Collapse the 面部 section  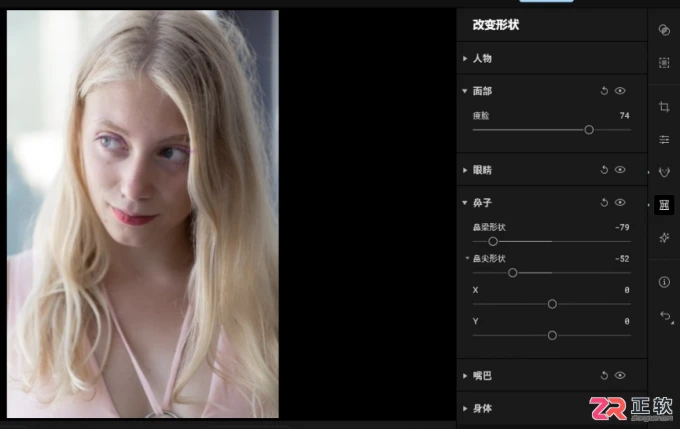[x=465, y=91]
